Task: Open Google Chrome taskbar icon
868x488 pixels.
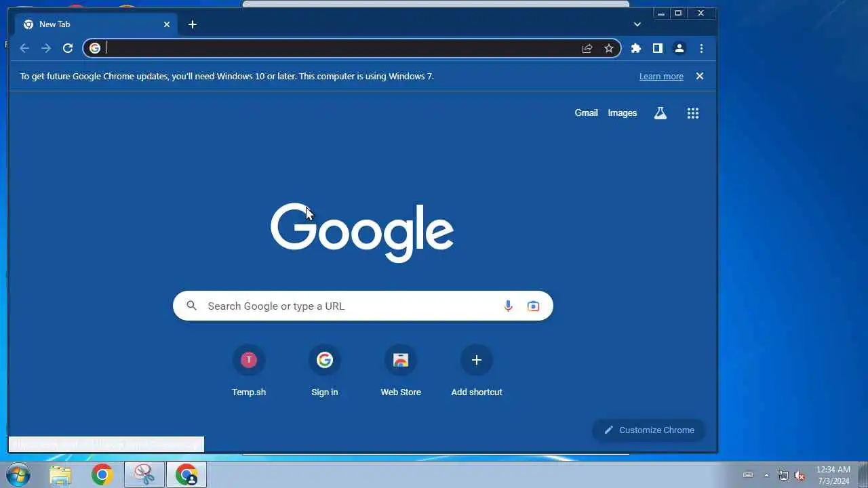Action: pyautogui.click(x=102, y=475)
